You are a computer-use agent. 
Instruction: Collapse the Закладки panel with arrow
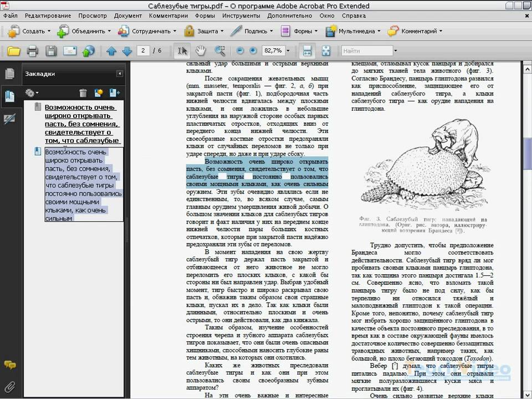[120, 74]
